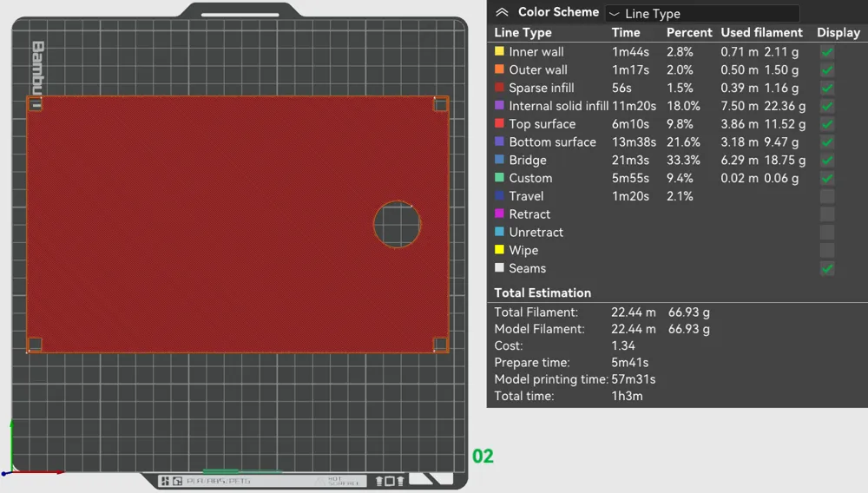
Task: Uncheck Bottom surface display checkbox
Action: 827,142
